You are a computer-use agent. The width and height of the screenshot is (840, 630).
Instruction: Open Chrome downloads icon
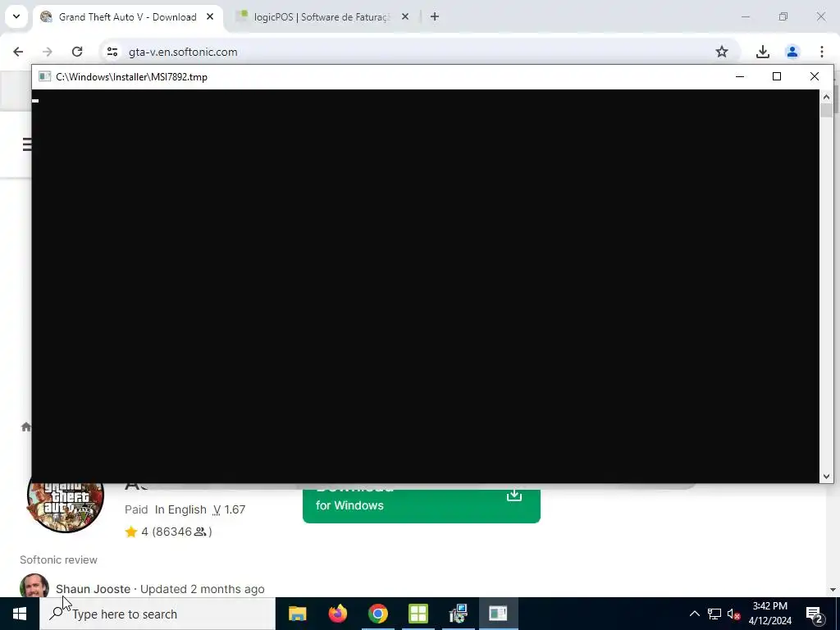pos(762,52)
